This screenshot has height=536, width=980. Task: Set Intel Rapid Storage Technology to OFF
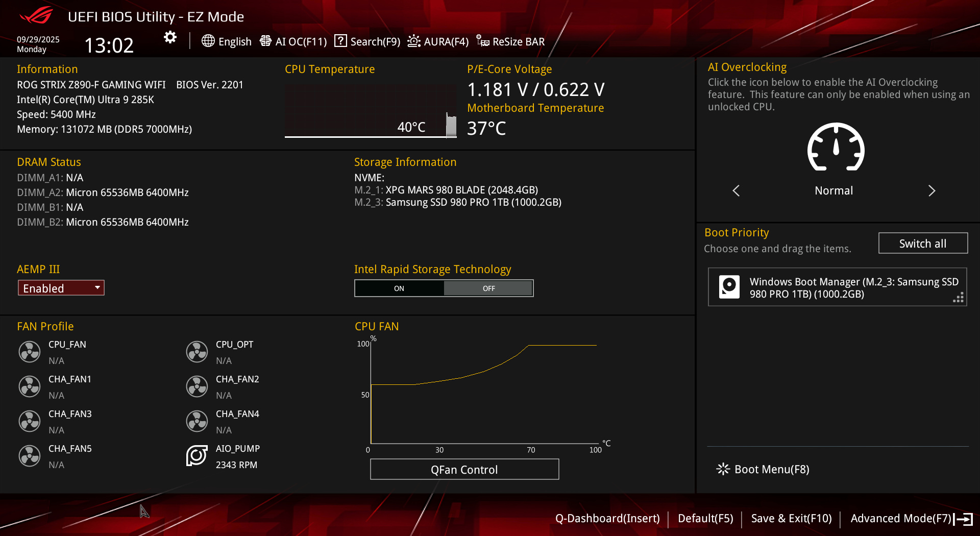(488, 288)
